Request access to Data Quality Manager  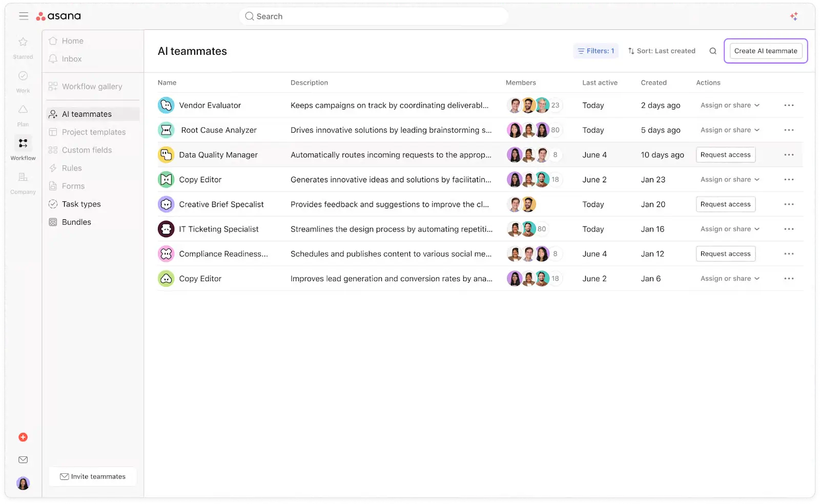click(x=725, y=154)
